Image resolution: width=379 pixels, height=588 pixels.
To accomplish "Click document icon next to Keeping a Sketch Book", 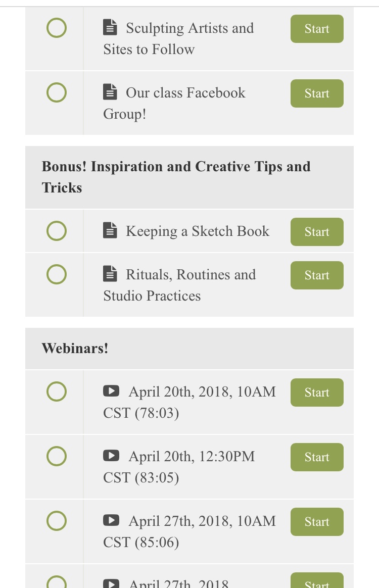I will pyautogui.click(x=110, y=230).
